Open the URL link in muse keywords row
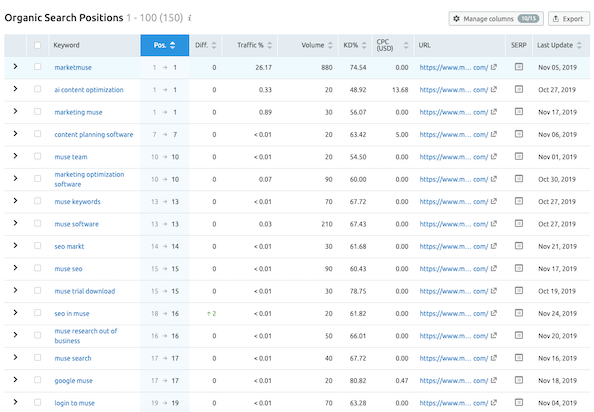 pos(453,201)
